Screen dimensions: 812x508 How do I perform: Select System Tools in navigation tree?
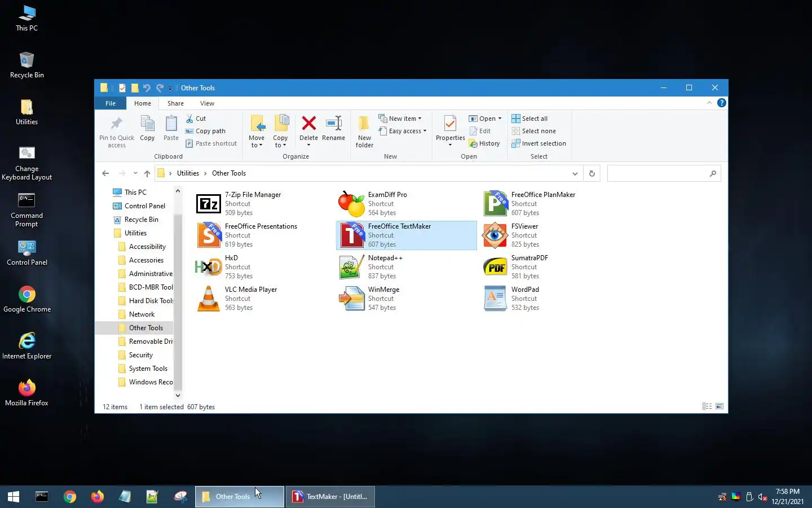click(x=142, y=369)
